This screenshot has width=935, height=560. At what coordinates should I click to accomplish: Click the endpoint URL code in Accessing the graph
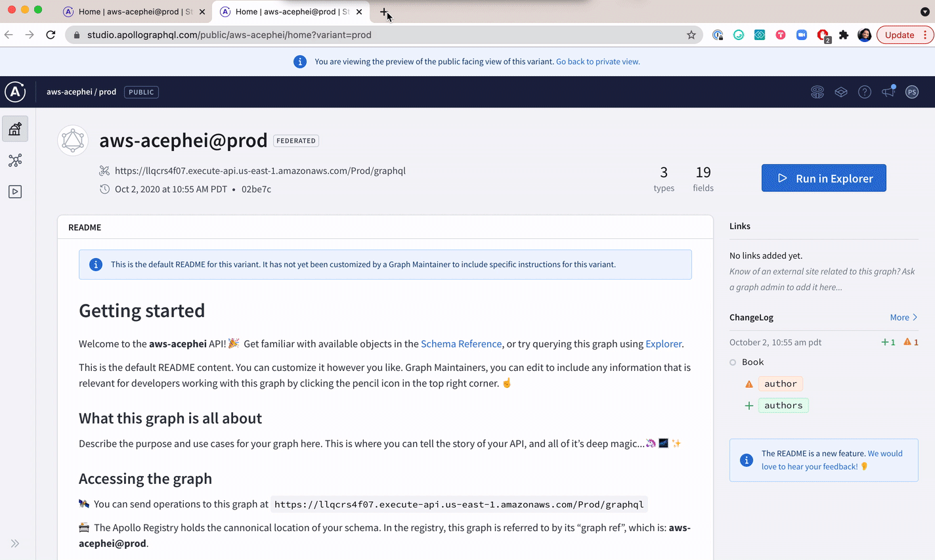pyautogui.click(x=459, y=504)
